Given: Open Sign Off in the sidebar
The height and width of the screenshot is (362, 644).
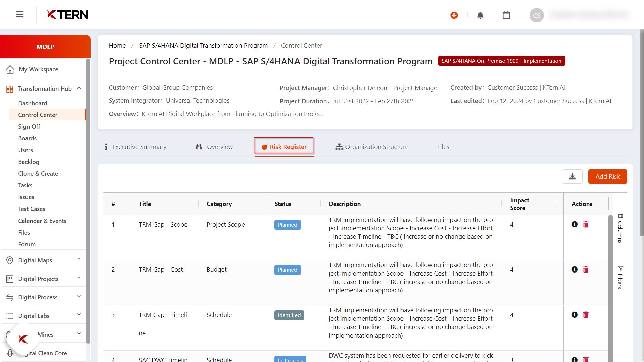Looking at the screenshot, I should [x=29, y=126].
